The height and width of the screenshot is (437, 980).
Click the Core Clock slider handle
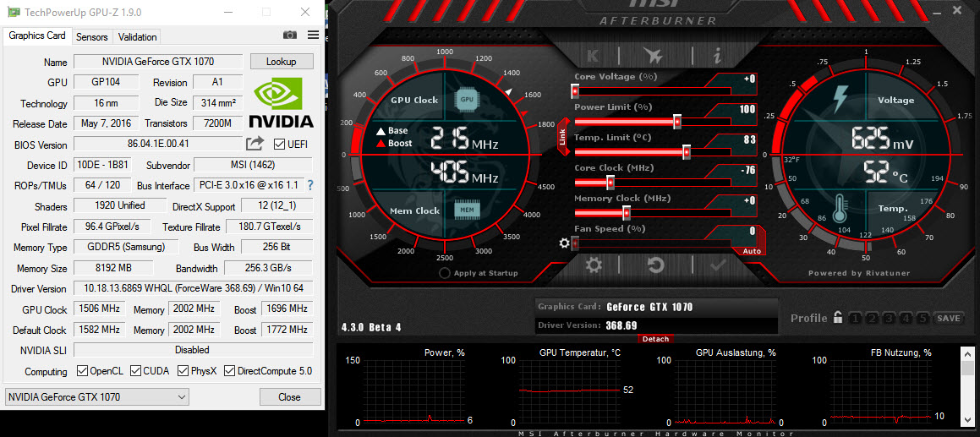610,183
